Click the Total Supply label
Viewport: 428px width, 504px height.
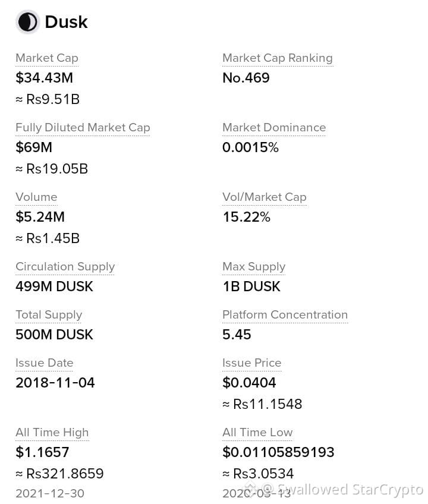49,314
